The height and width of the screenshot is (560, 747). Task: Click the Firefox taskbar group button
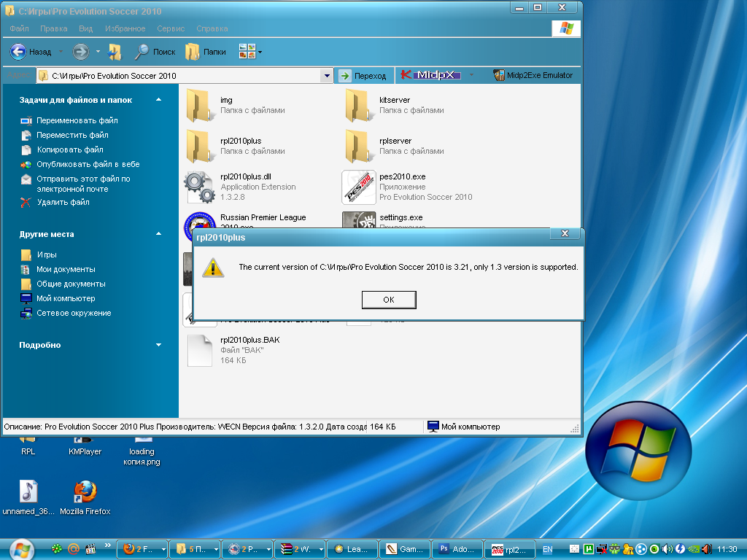[x=142, y=549]
